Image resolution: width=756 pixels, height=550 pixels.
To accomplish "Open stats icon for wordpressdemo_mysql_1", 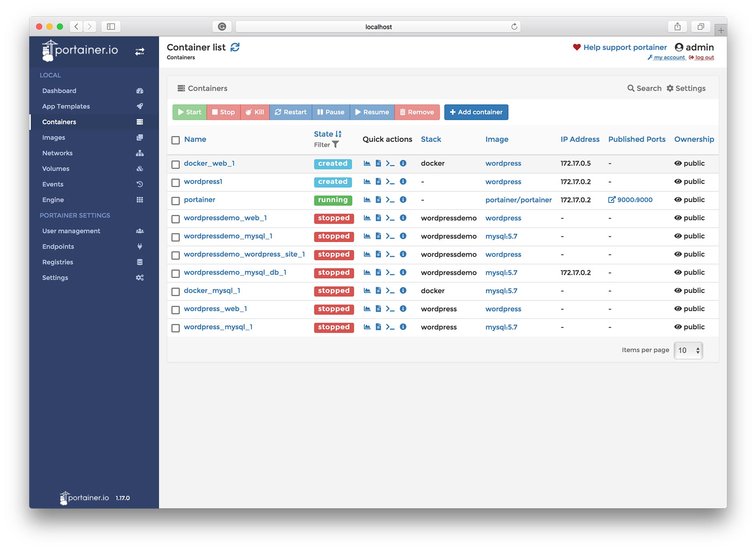I will point(367,236).
